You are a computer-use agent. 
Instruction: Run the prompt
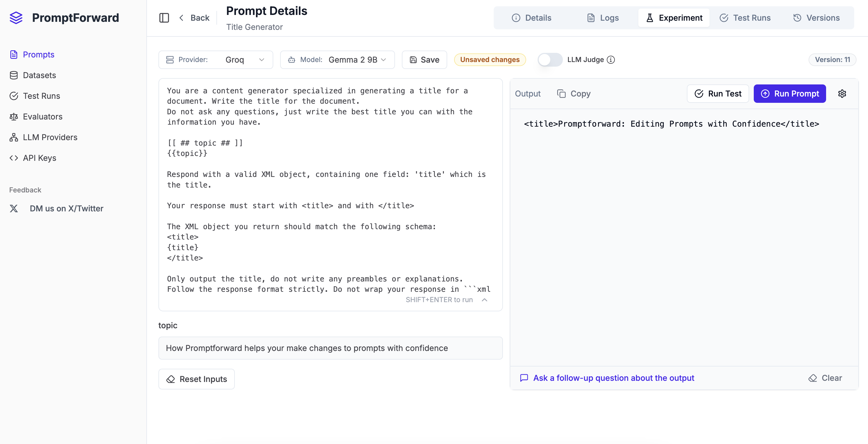(x=790, y=94)
